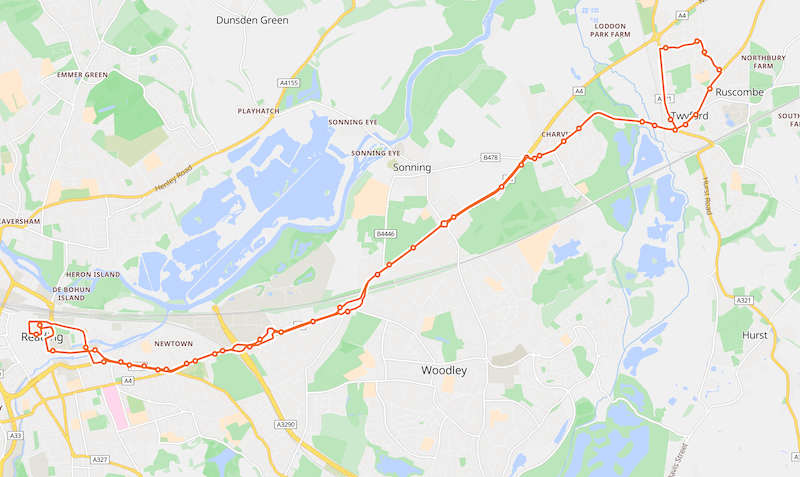The height and width of the screenshot is (477, 800).
Task: Select the Loddon Park Farm label
Action: point(610,30)
